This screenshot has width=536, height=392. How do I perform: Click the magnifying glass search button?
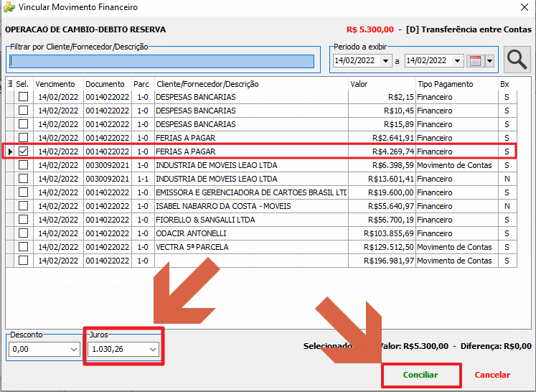pyautogui.click(x=517, y=60)
